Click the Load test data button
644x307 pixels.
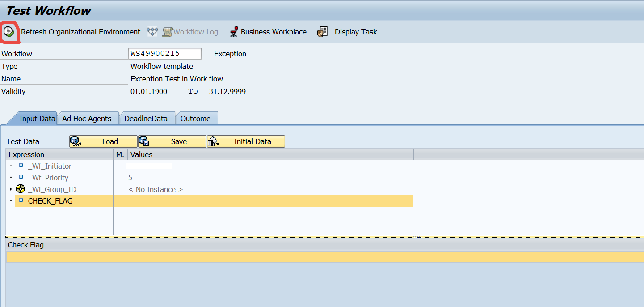click(x=103, y=141)
